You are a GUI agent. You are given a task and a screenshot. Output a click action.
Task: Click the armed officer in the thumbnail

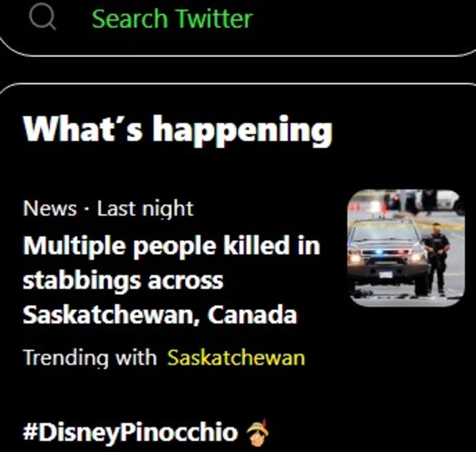tap(437, 255)
